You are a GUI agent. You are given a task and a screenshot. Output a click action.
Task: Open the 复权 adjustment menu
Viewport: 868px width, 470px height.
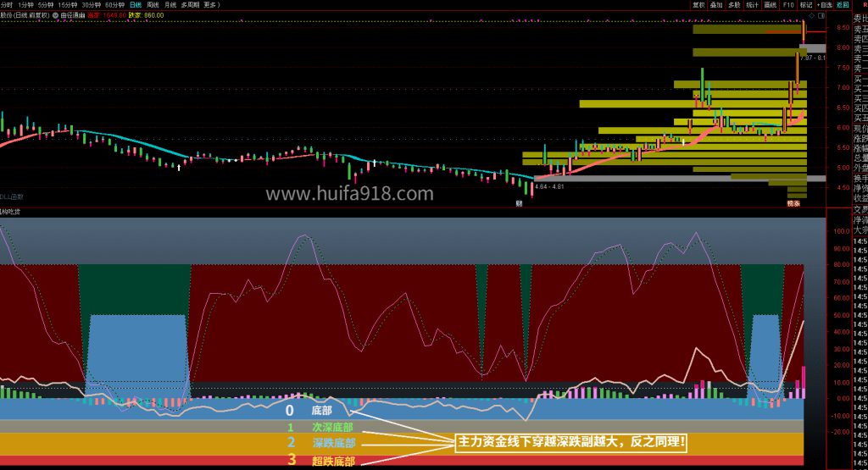pos(699,5)
